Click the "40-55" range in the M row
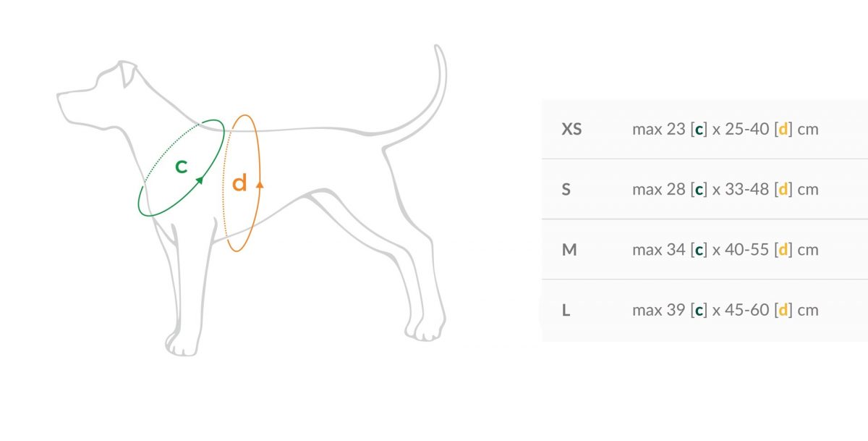The image size is (868, 441). [x=745, y=250]
